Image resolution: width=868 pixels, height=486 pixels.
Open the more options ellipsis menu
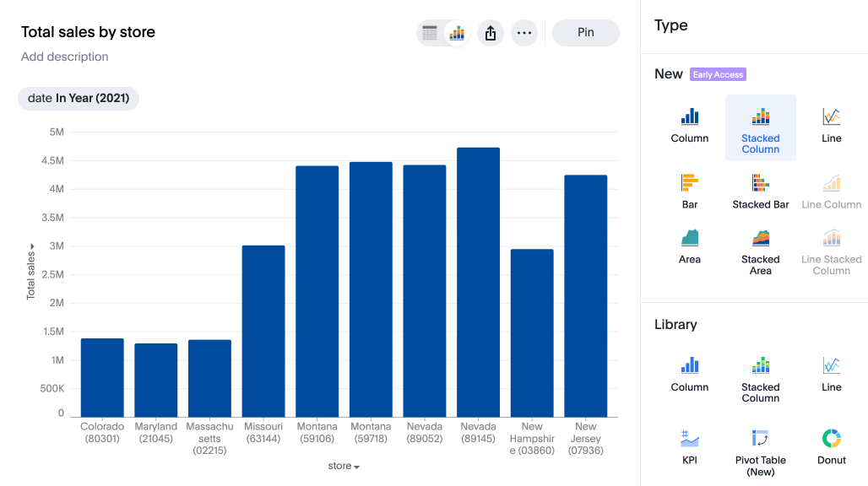coord(524,33)
